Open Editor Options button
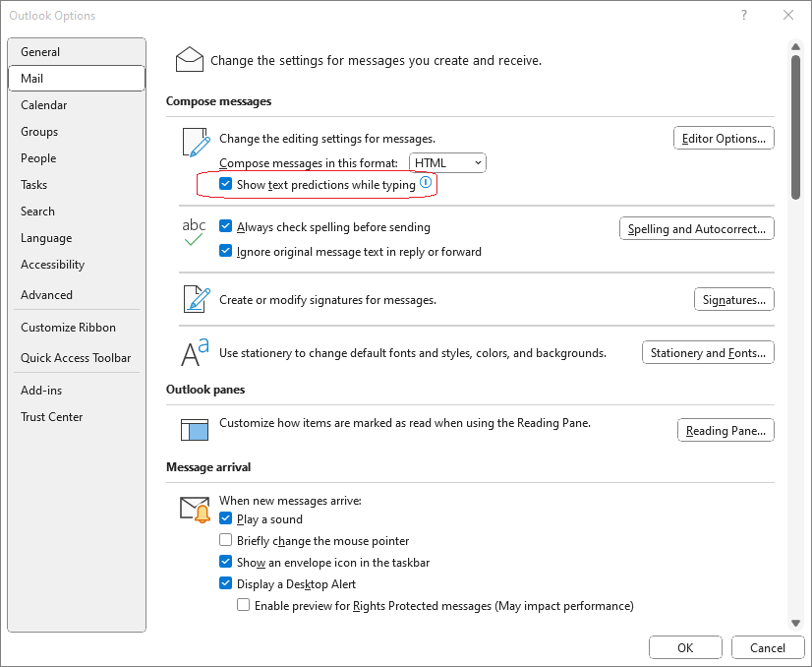 point(724,139)
